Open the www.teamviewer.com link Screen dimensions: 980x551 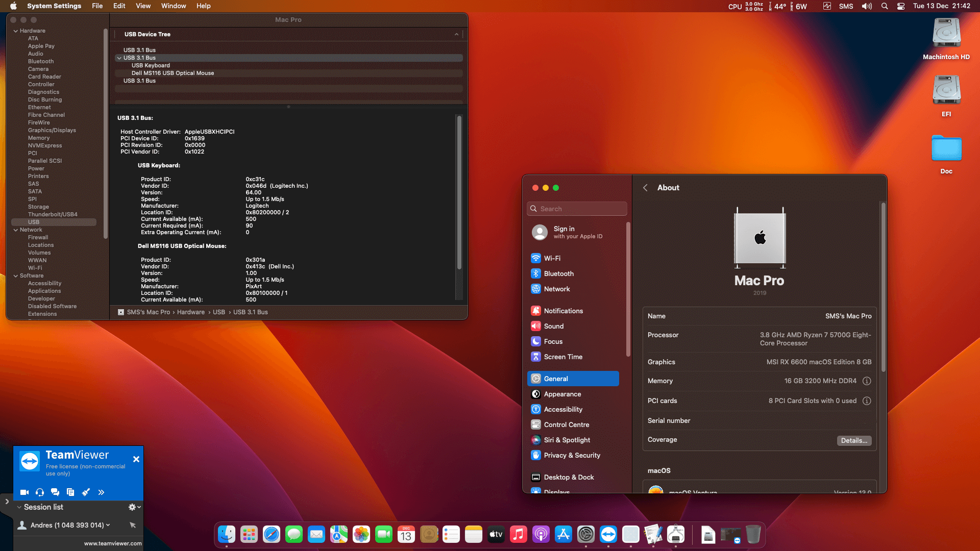pos(112,543)
